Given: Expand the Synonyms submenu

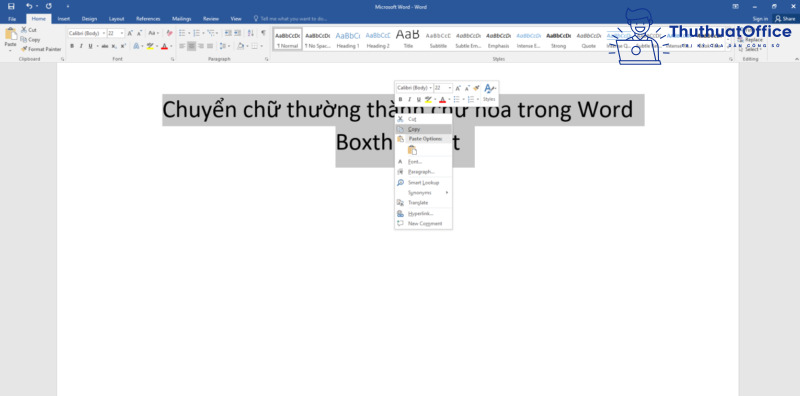Looking at the screenshot, I should click(423, 192).
